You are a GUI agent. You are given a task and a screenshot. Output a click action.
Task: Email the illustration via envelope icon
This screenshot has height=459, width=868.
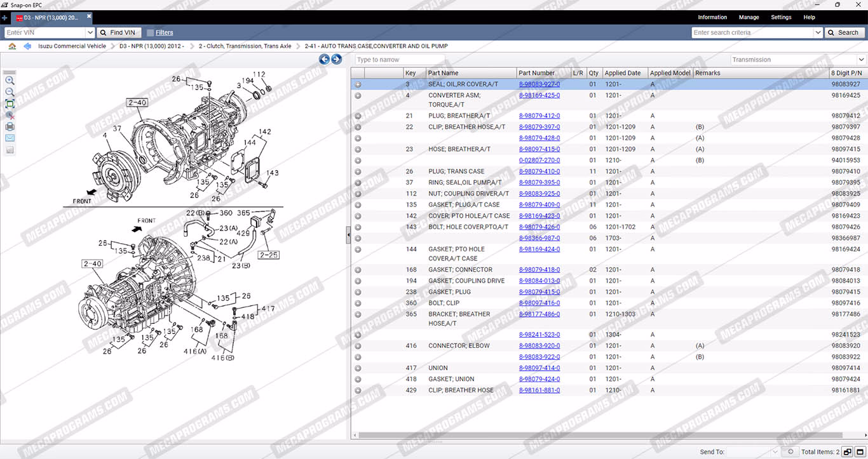point(10,138)
